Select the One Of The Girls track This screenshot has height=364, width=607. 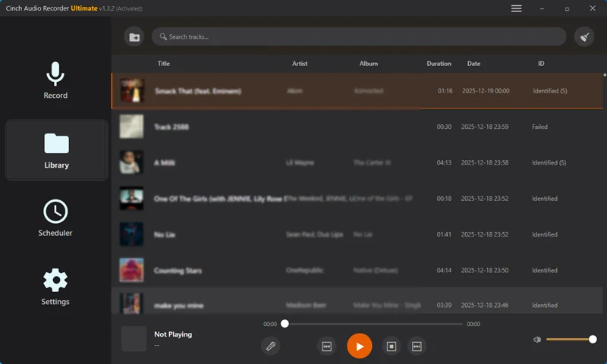357,199
